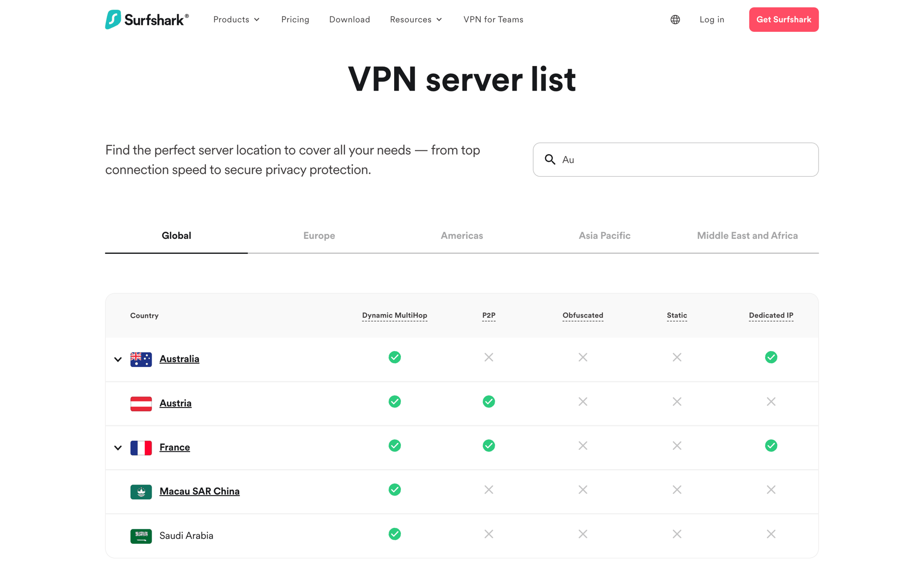This screenshot has width=924, height=578.
Task: Click the Dedicated IP column header
Action: [771, 315]
